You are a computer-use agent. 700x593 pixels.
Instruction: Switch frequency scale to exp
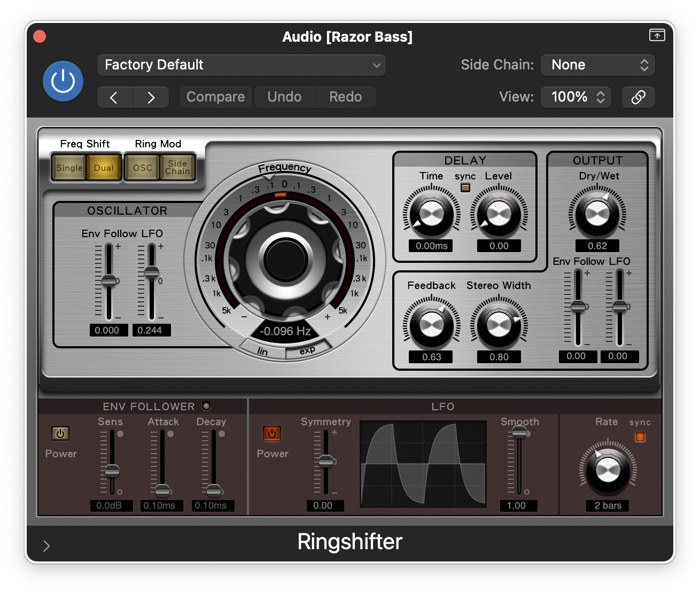point(307,350)
